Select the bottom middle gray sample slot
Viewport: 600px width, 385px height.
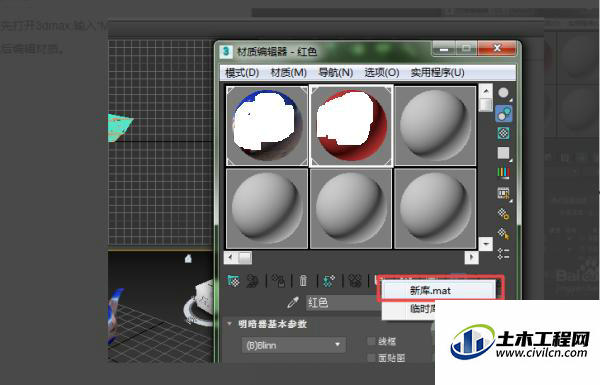point(351,209)
